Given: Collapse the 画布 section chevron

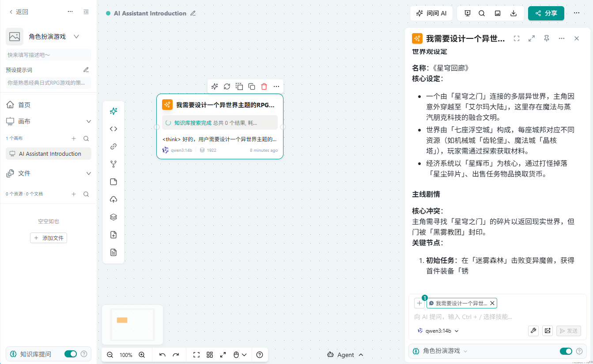Looking at the screenshot, I should tap(88, 121).
